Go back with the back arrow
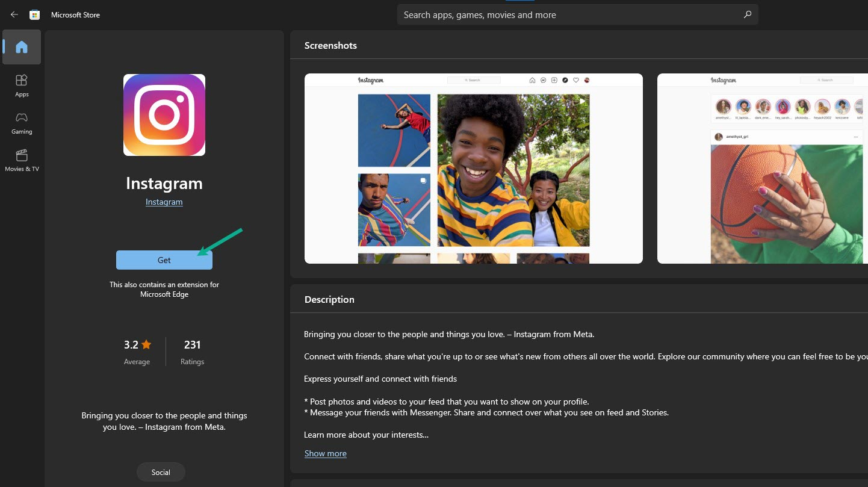The width and height of the screenshot is (868, 487). tap(14, 14)
